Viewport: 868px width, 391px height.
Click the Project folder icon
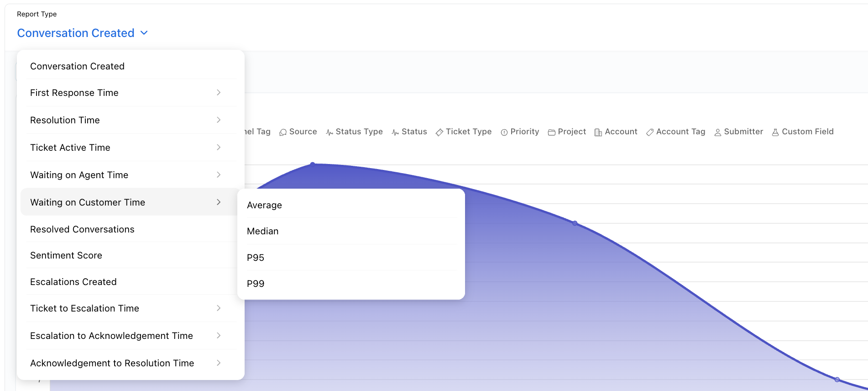[552, 132]
